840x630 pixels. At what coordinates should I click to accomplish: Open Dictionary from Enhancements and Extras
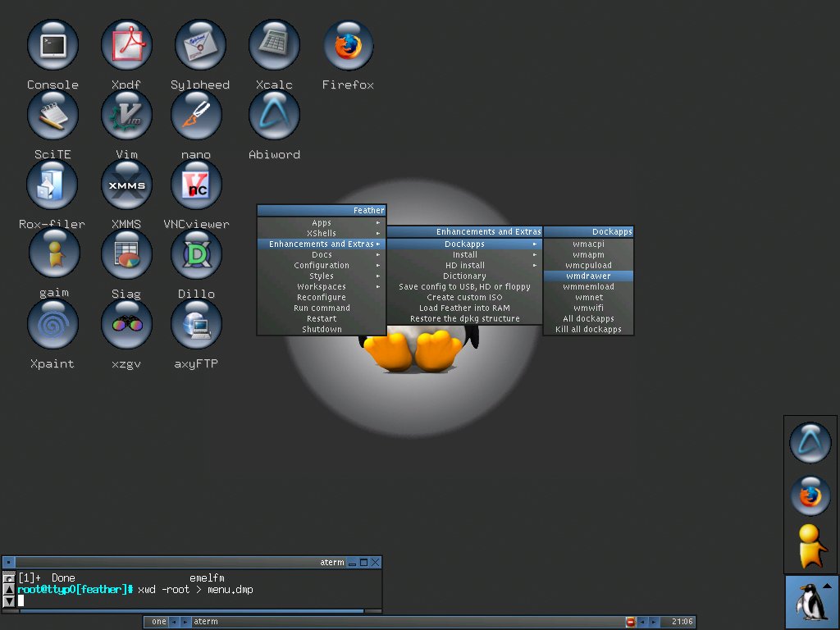pyautogui.click(x=464, y=276)
